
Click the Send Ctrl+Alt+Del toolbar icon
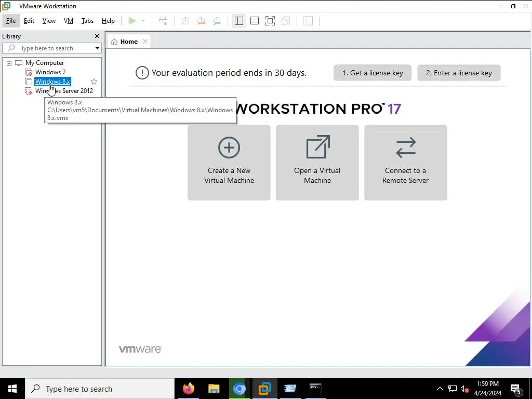163,21
